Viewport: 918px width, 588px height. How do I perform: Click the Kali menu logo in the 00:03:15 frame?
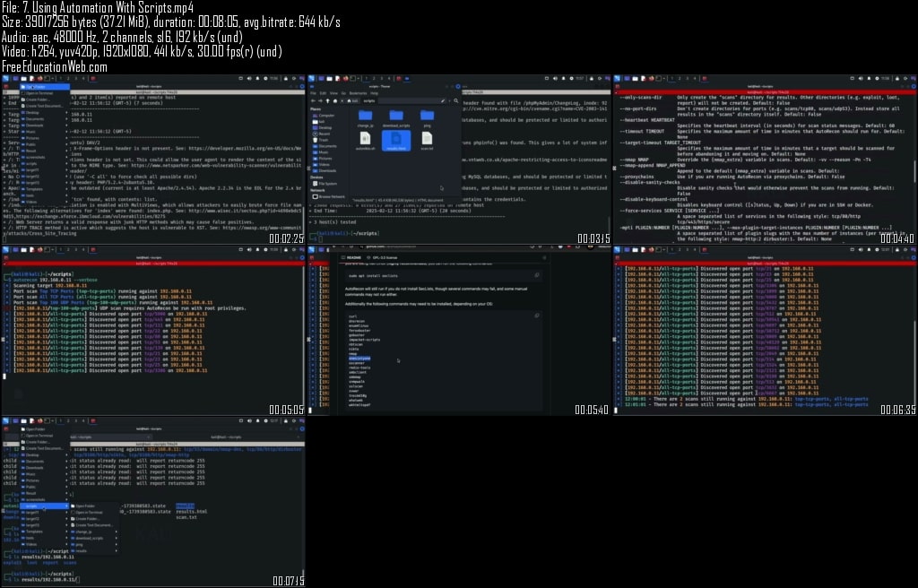(311, 79)
